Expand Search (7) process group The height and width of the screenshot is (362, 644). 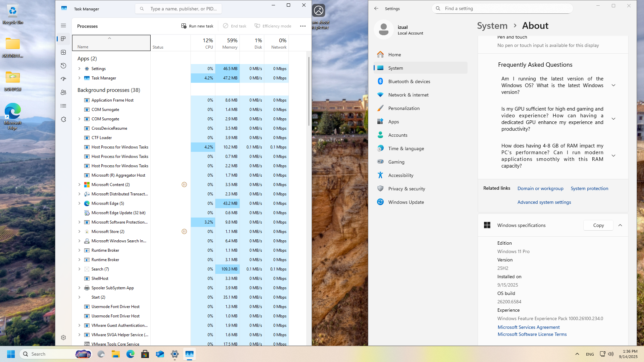click(79, 269)
